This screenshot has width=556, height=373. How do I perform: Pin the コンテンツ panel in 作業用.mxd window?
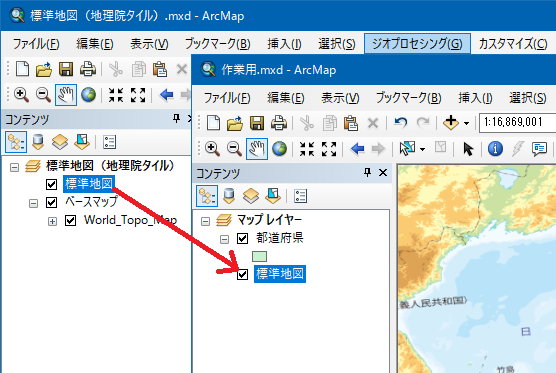click(367, 173)
